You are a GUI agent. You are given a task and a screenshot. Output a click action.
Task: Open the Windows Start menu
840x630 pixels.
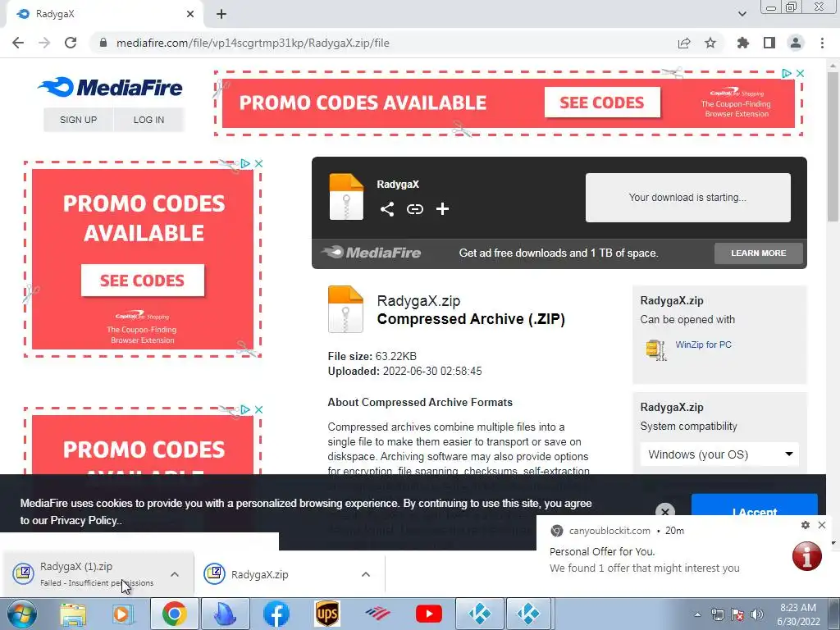tap(21, 614)
